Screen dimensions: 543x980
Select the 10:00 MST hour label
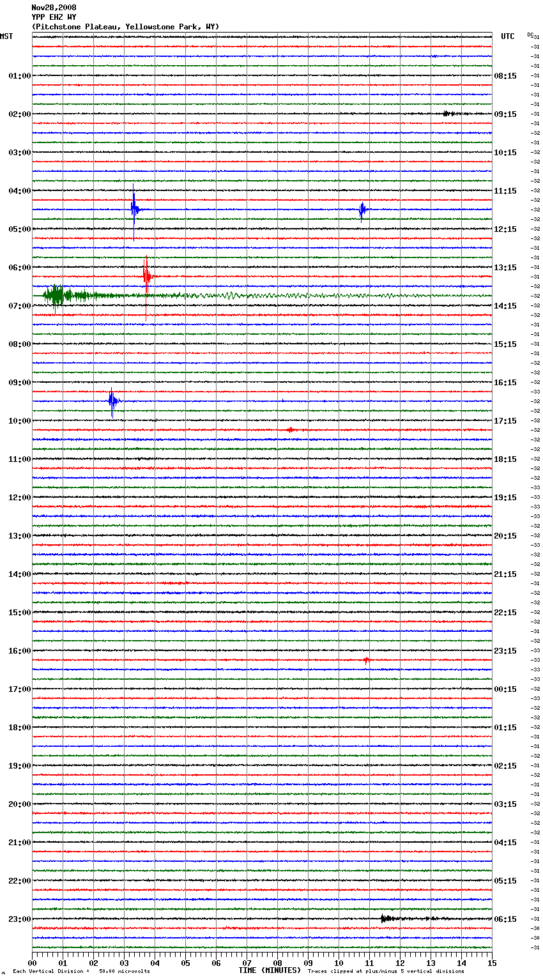[x=20, y=421]
